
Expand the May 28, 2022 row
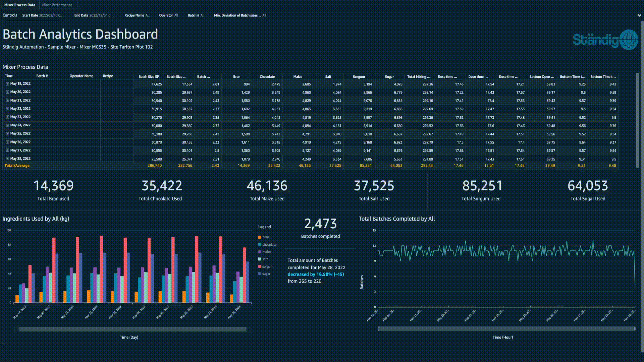pyautogui.click(x=7, y=159)
